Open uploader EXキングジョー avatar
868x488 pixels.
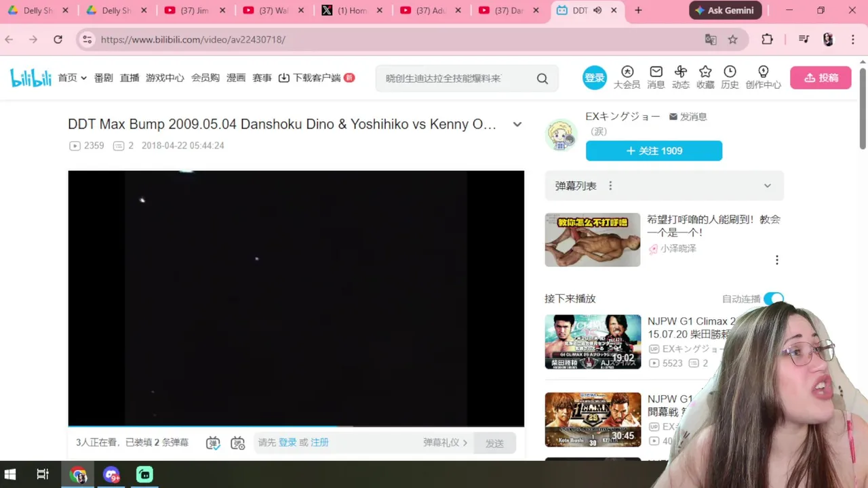[x=561, y=135]
